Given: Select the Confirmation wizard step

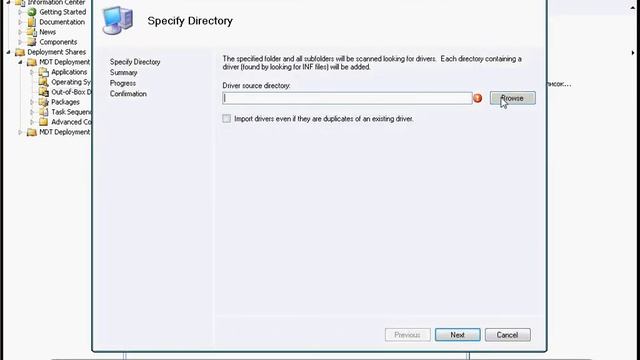Looking at the screenshot, I should point(128,93).
